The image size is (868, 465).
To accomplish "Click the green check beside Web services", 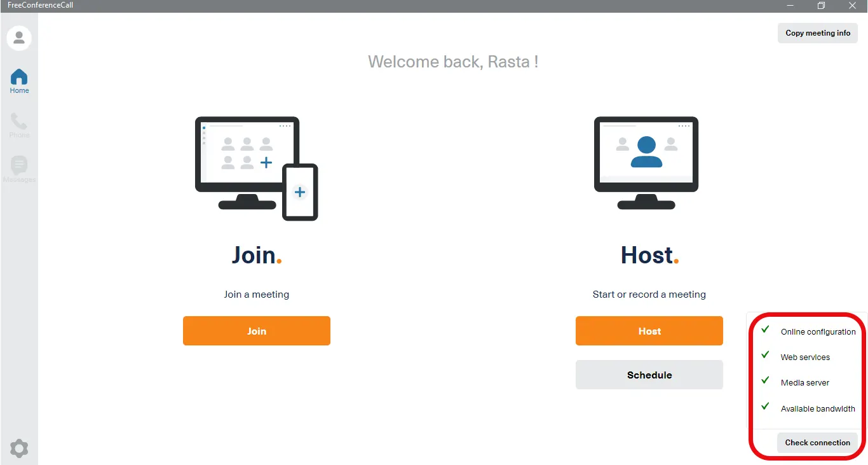I will tap(766, 355).
